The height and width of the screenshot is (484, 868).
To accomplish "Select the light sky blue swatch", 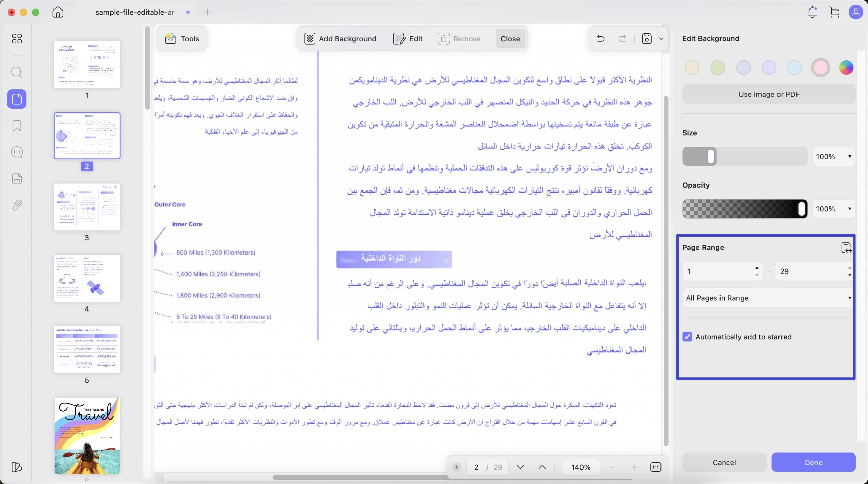I will tap(794, 67).
